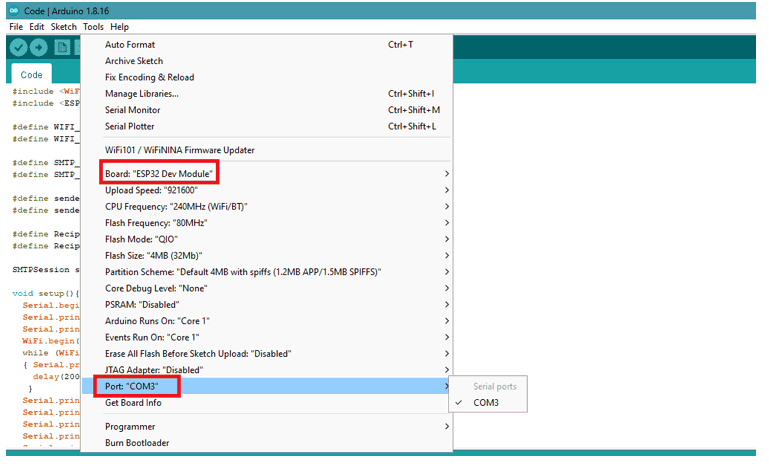Open the Help menu
The height and width of the screenshot is (464, 769).
119,27
